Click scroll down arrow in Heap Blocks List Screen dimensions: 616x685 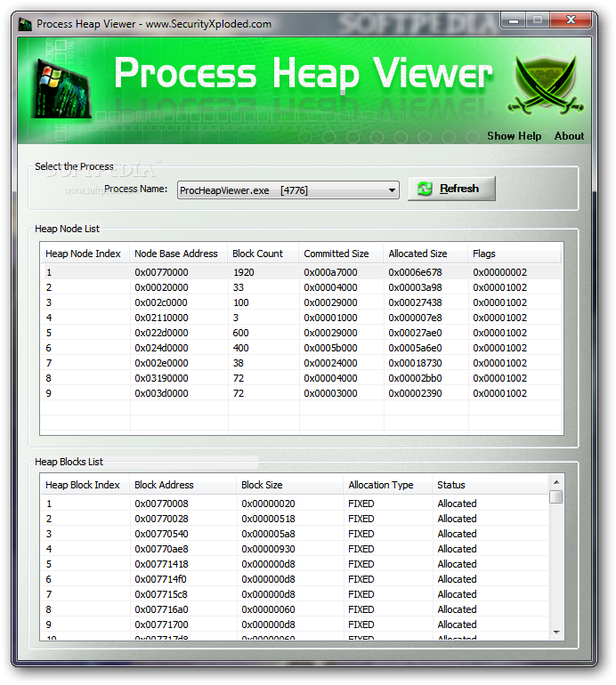click(x=556, y=633)
